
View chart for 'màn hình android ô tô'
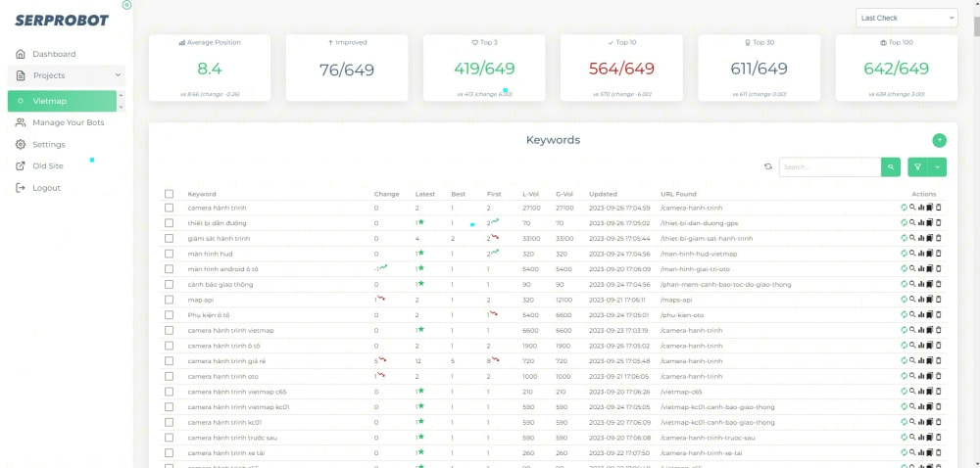point(921,268)
